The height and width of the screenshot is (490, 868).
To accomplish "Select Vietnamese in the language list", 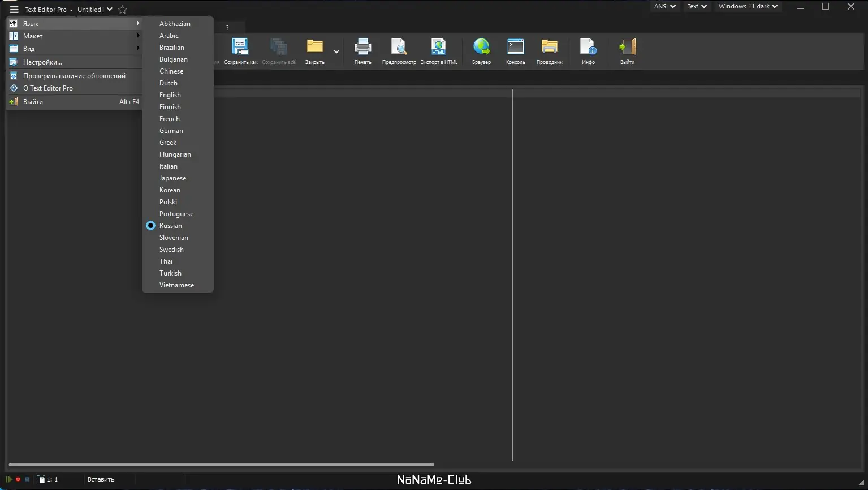I will (x=178, y=285).
